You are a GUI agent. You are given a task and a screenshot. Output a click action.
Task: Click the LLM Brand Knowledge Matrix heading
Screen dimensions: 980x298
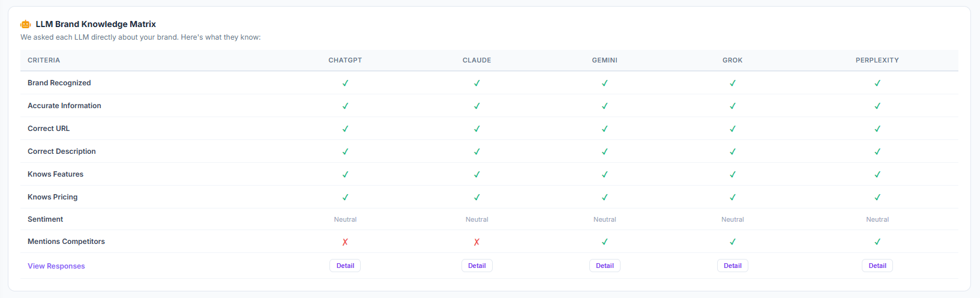point(96,24)
